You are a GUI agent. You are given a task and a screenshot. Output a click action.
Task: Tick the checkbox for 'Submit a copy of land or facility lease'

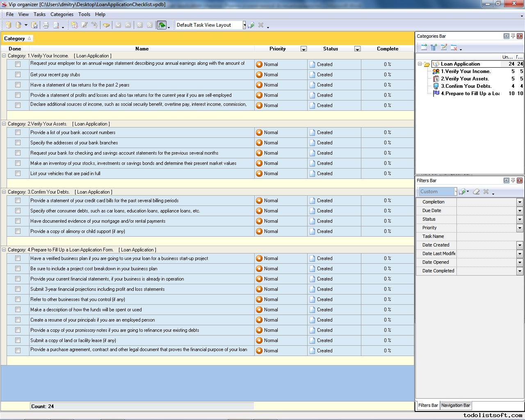pyautogui.click(x=18, y=340)
